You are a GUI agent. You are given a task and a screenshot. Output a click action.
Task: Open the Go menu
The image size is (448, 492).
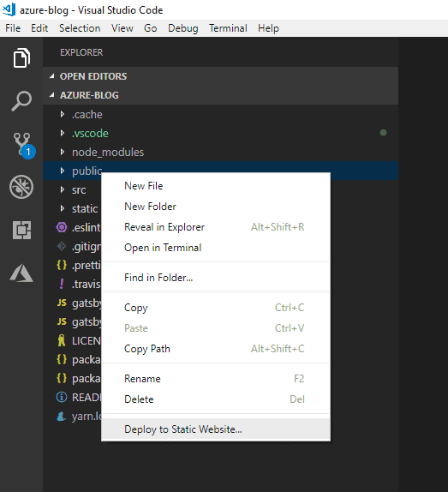pos(151,28)
